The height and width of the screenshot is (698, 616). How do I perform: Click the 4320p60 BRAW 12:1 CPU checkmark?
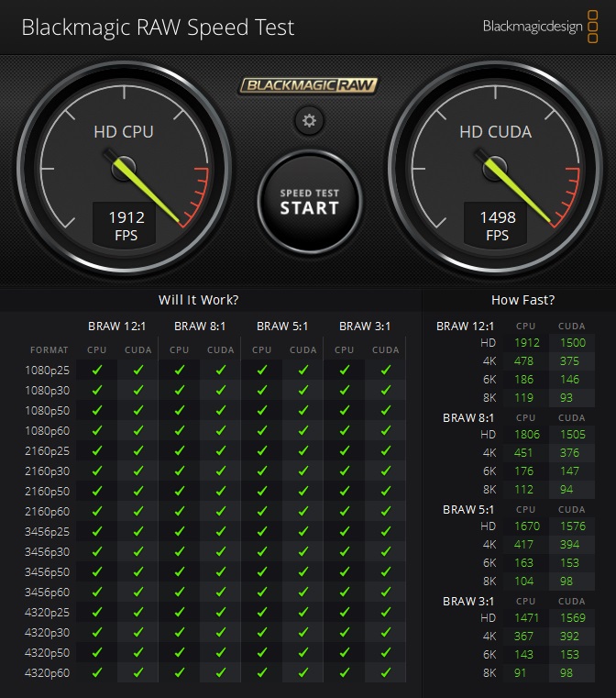97,672
